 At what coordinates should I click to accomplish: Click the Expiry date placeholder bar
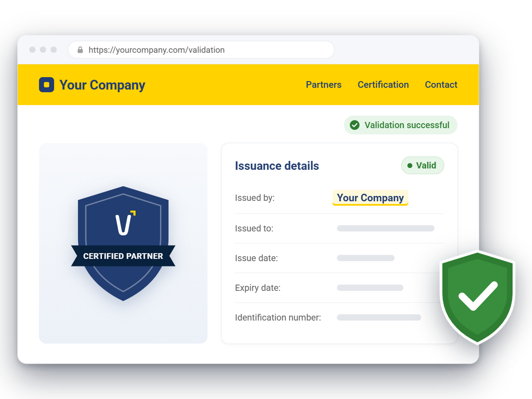(370, 288)
